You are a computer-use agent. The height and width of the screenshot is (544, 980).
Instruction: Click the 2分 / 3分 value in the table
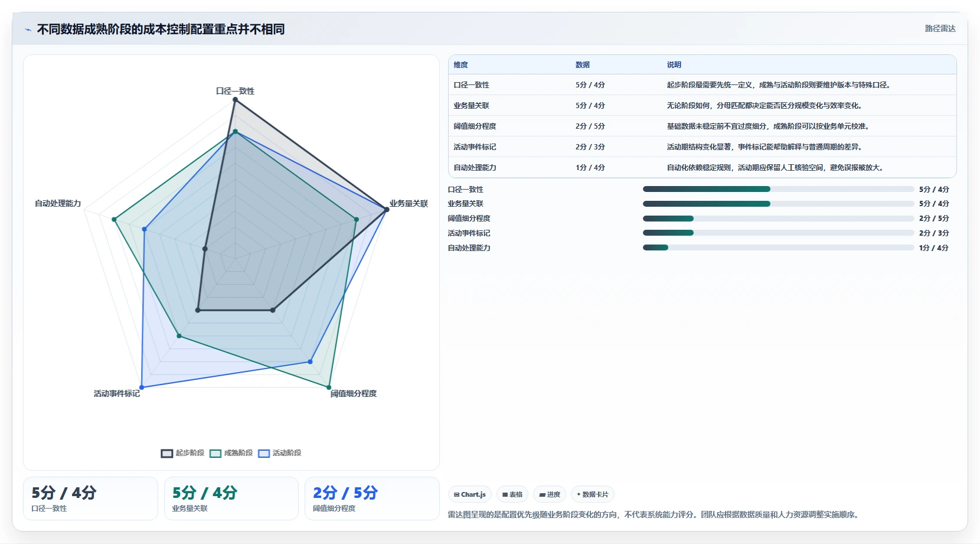click(x=590, y=147)
